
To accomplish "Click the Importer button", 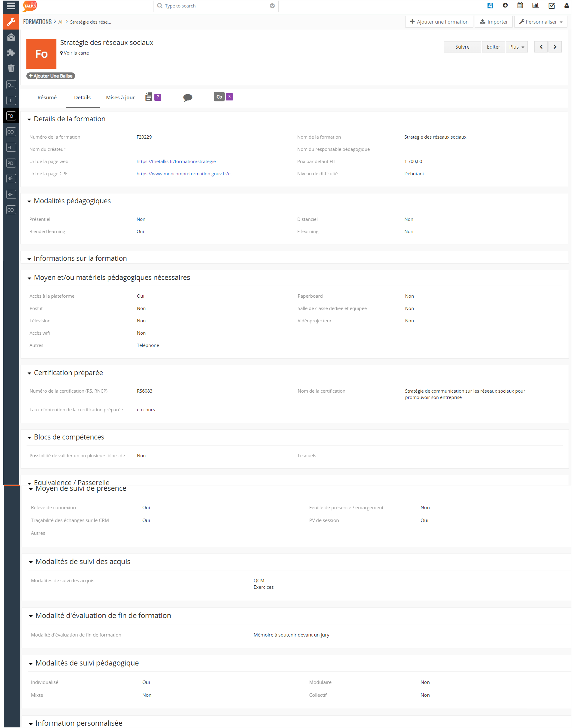I will (494, 22).
